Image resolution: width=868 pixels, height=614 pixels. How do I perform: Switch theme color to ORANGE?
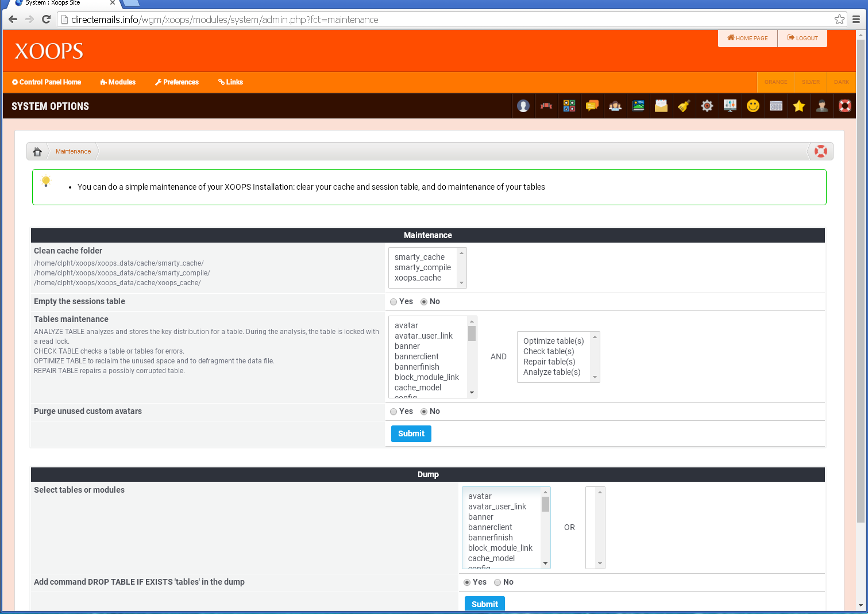776,82
